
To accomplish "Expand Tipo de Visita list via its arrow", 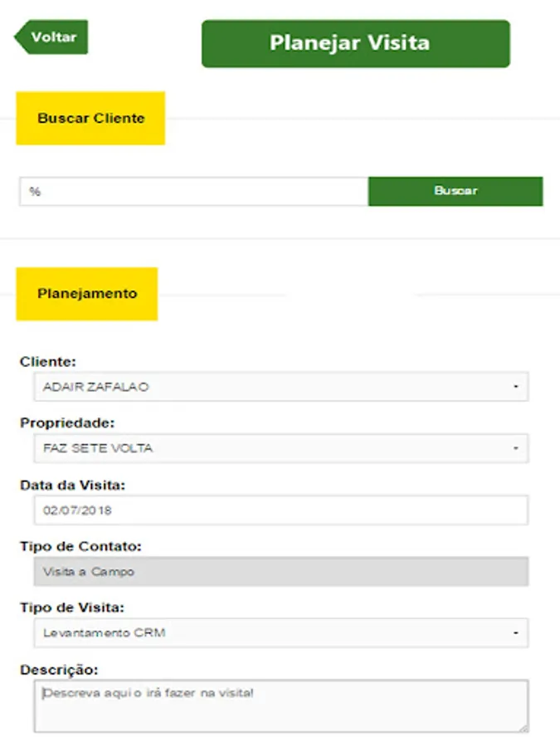I will click(x=516, y=632).
